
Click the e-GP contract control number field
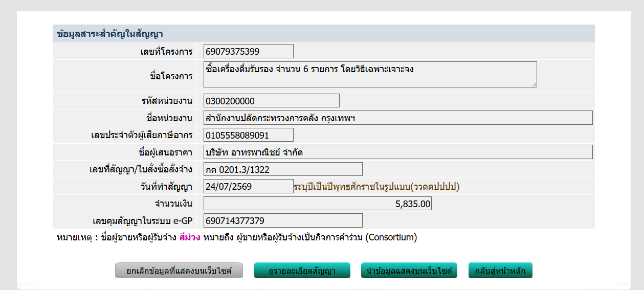tap(283, 220)
